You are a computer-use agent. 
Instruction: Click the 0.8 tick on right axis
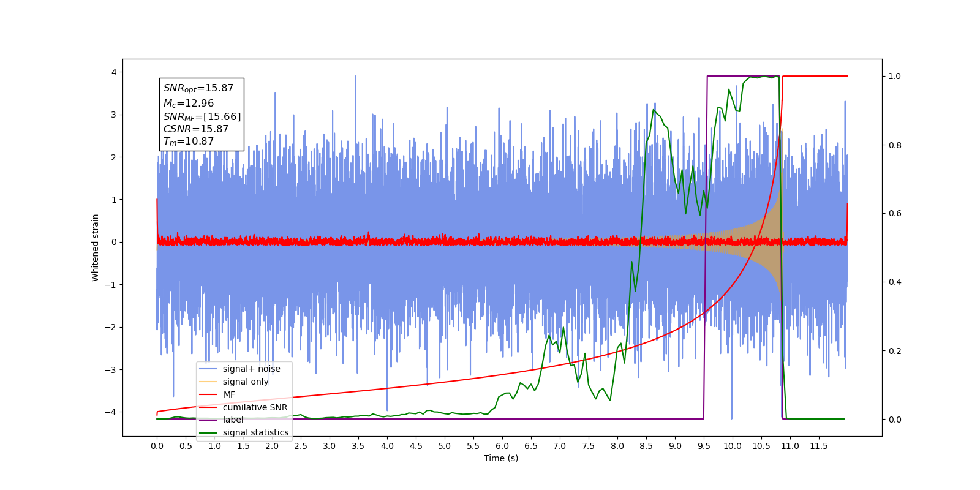pyautogui.click(x=895, y=145)
